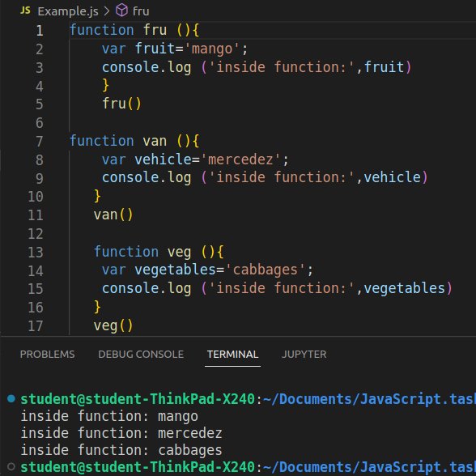476x476 pixels.
Task: Click line number 1 in gutter
Action: coord(40,31)
